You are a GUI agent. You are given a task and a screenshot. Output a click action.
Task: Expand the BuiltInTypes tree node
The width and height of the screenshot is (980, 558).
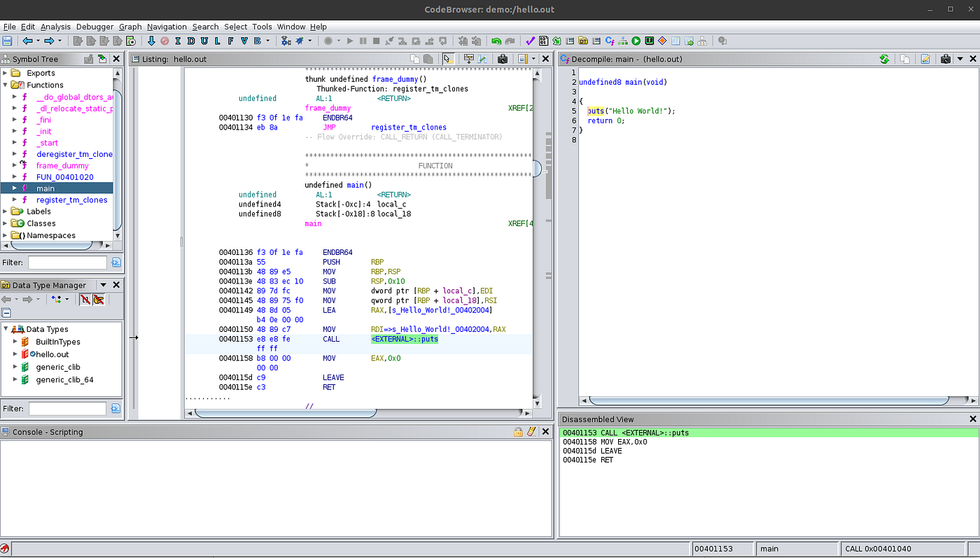pyautogui.click(x=15, y=342)
